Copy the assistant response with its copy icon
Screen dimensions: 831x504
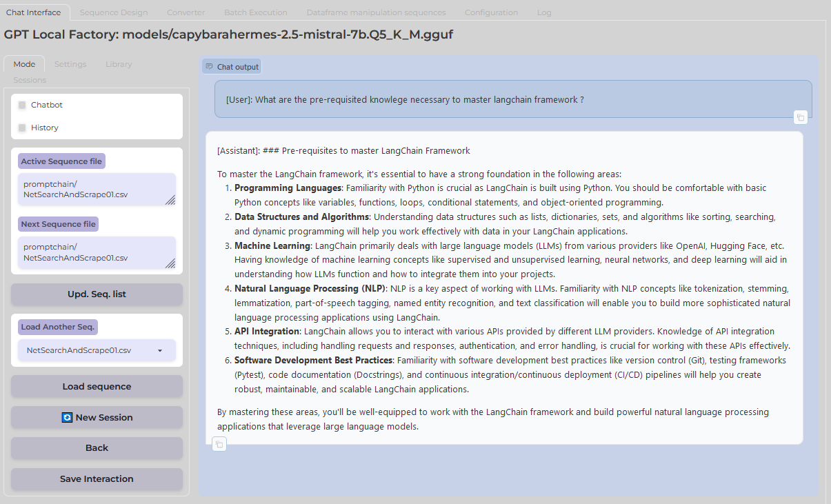[x=219, y=444]
